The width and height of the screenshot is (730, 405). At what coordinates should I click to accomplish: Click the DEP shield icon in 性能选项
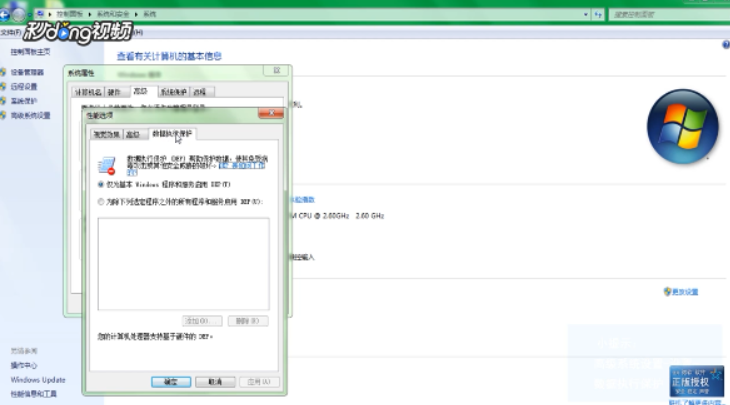(x=107, y=165)
